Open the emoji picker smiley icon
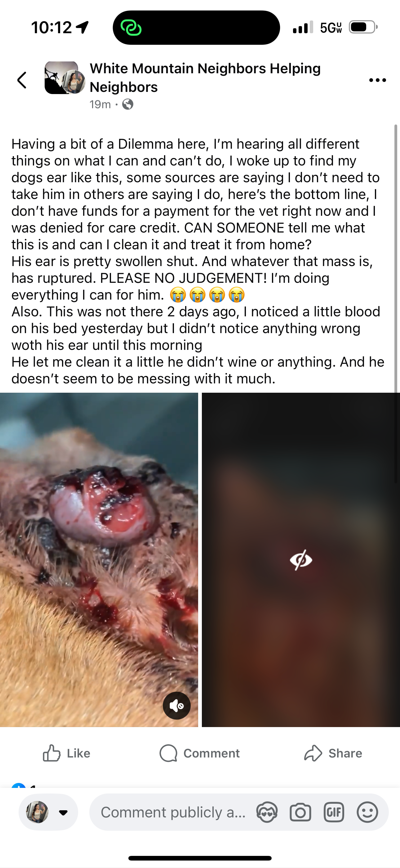 (367, 812)
